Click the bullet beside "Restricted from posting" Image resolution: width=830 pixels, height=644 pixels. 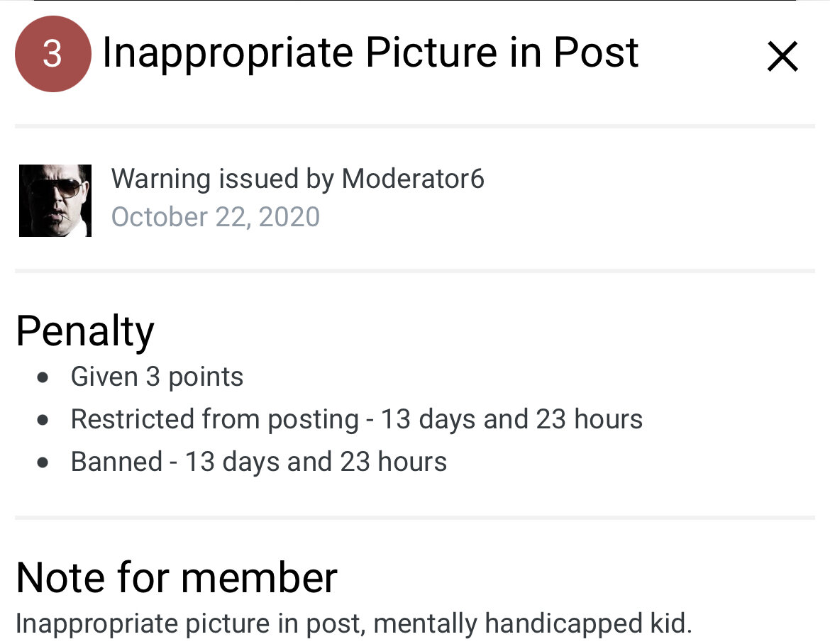(43, 420)
